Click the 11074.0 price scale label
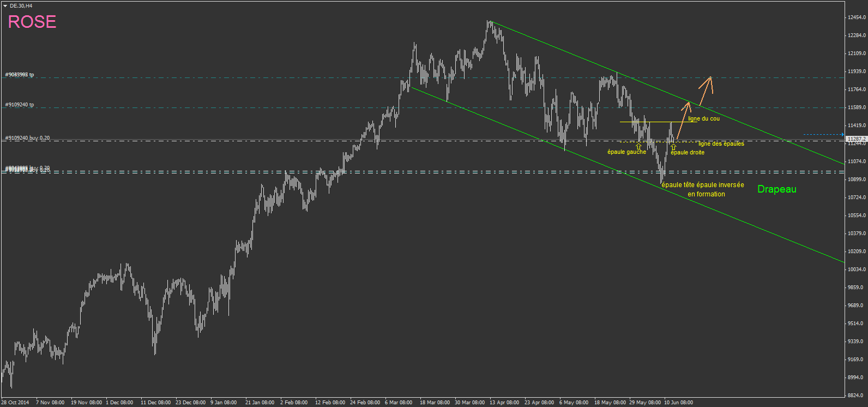Image resolution: width=868 pixels, height=407 pixels. (x=857, y=161)
